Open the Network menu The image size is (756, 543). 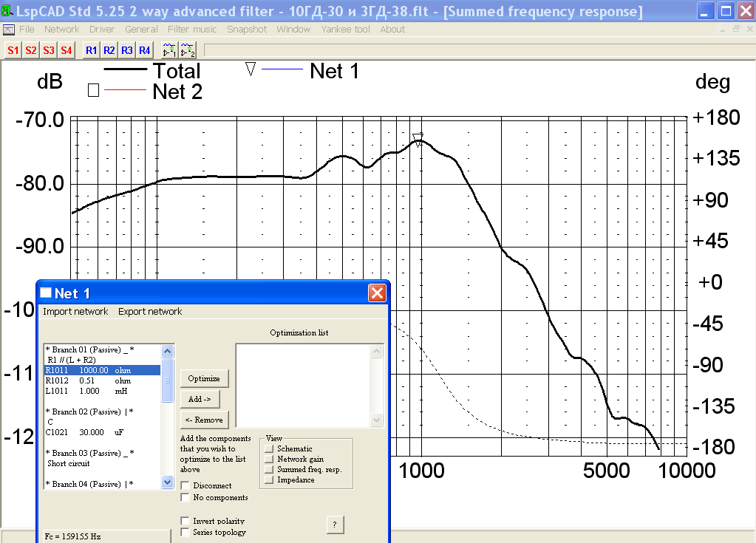[x=62, y=30]
